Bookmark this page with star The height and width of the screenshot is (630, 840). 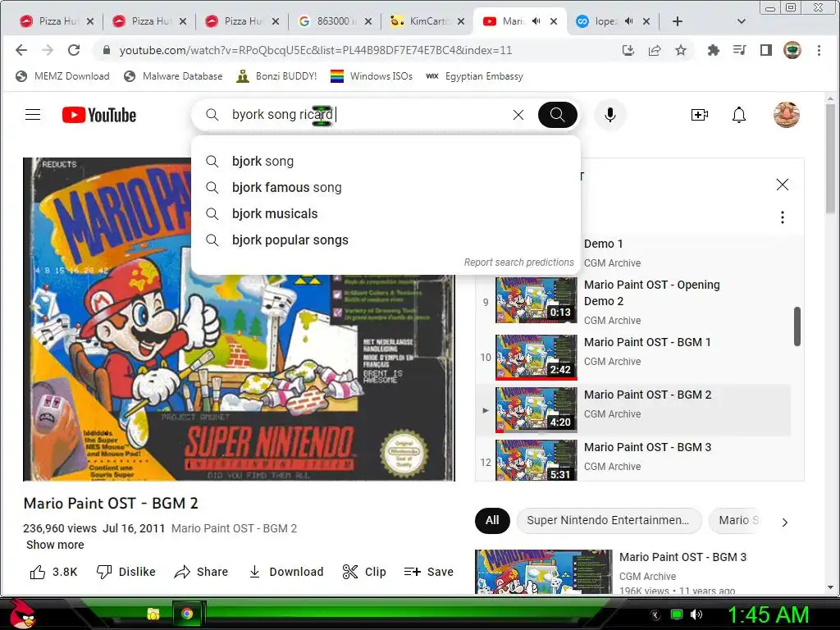point(680,50)
